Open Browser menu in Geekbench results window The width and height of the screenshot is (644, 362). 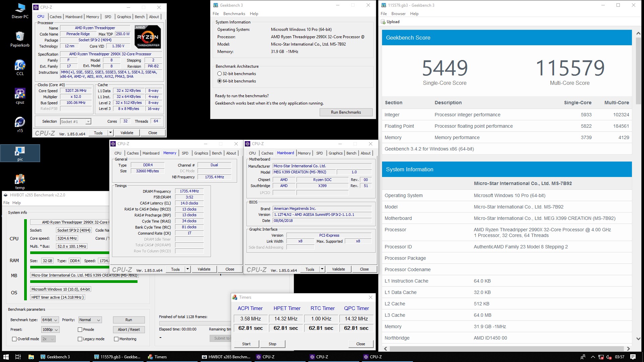point(398,14)
